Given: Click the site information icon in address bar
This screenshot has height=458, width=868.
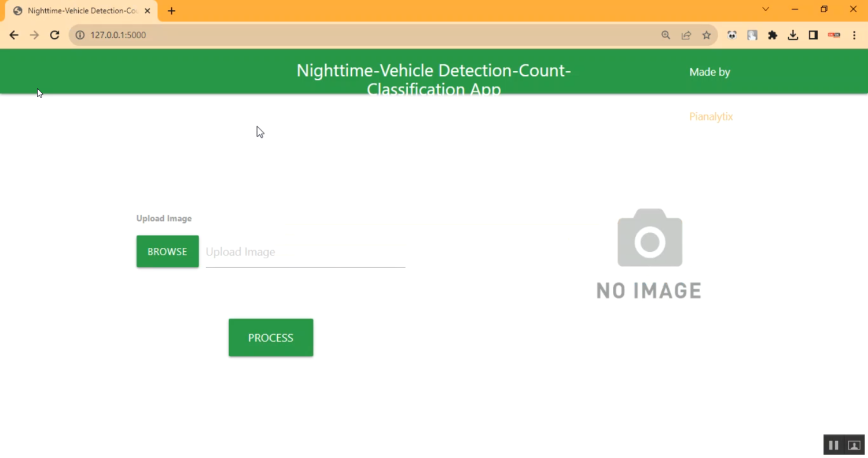Looking at the screenshot, I should [x=80, y=35].
